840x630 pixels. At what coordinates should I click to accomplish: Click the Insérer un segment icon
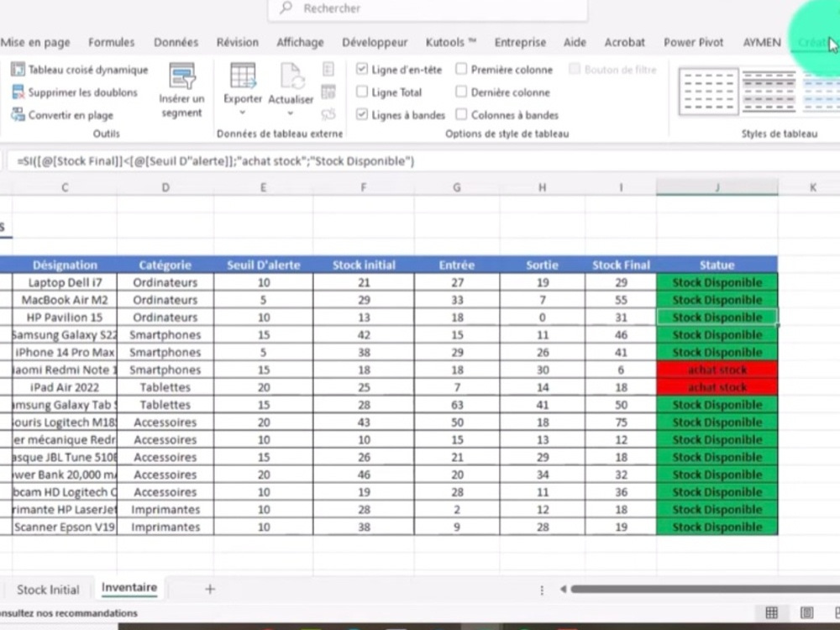click(182, 76)
